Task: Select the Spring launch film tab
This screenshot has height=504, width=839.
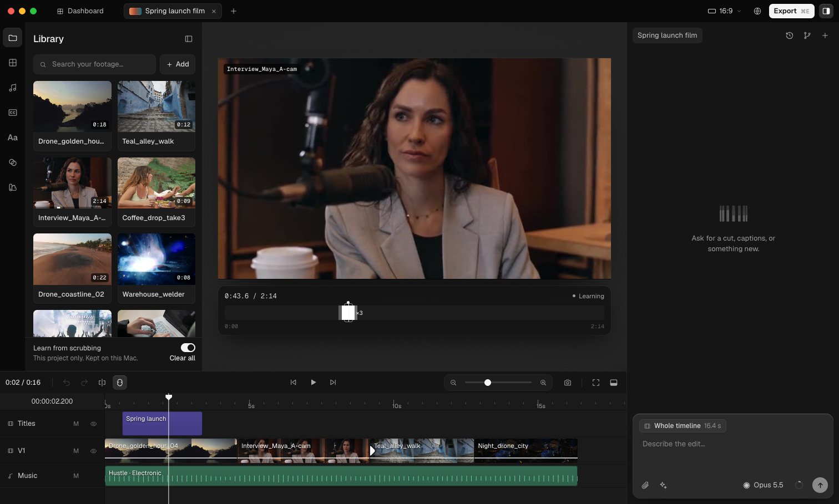Action: coord(173,11)
